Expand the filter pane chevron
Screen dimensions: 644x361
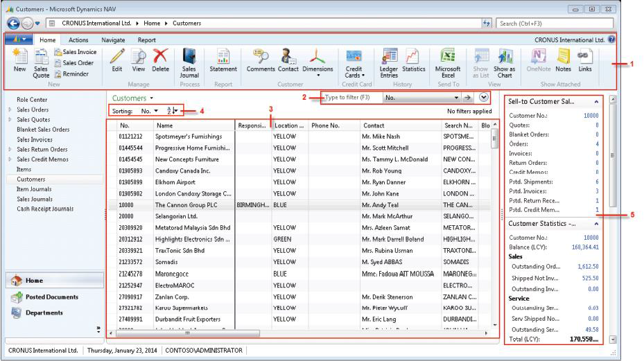coord(484,97)
